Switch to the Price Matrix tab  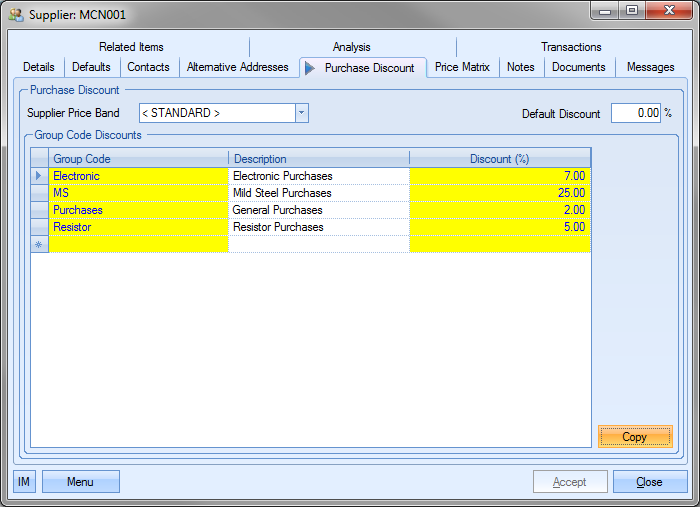click(462, 67)
